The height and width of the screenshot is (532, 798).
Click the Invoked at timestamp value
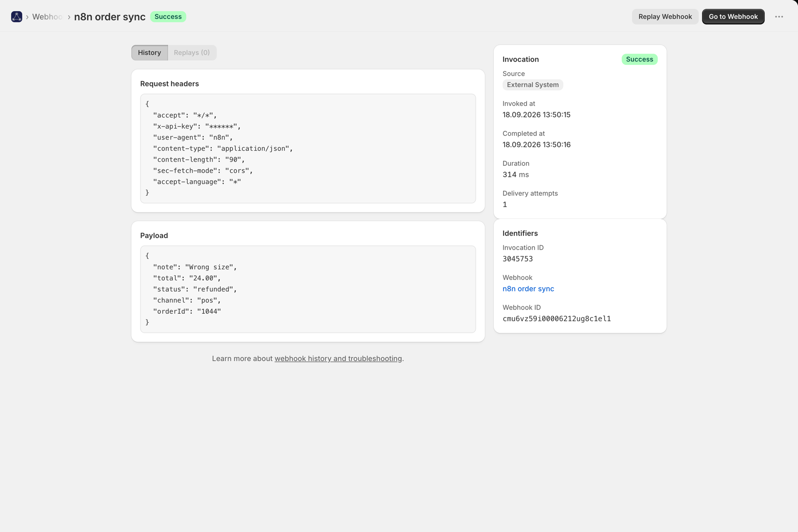pyautogui.click(x=536, y=115)
